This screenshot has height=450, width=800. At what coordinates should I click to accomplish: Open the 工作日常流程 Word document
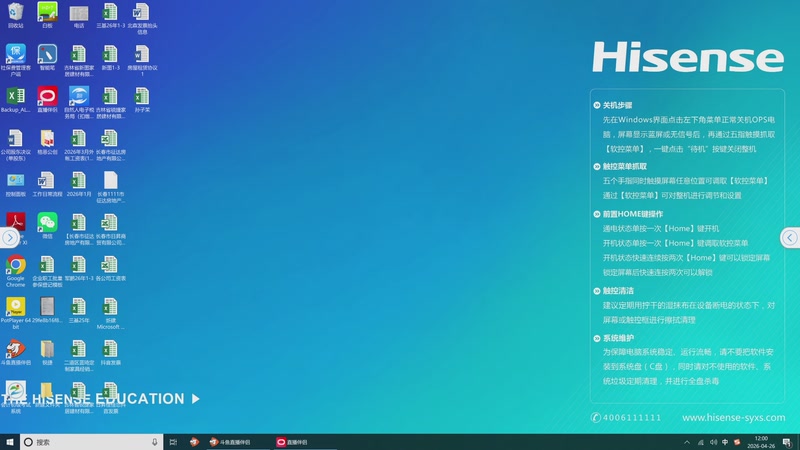click(x=47, y=184)
